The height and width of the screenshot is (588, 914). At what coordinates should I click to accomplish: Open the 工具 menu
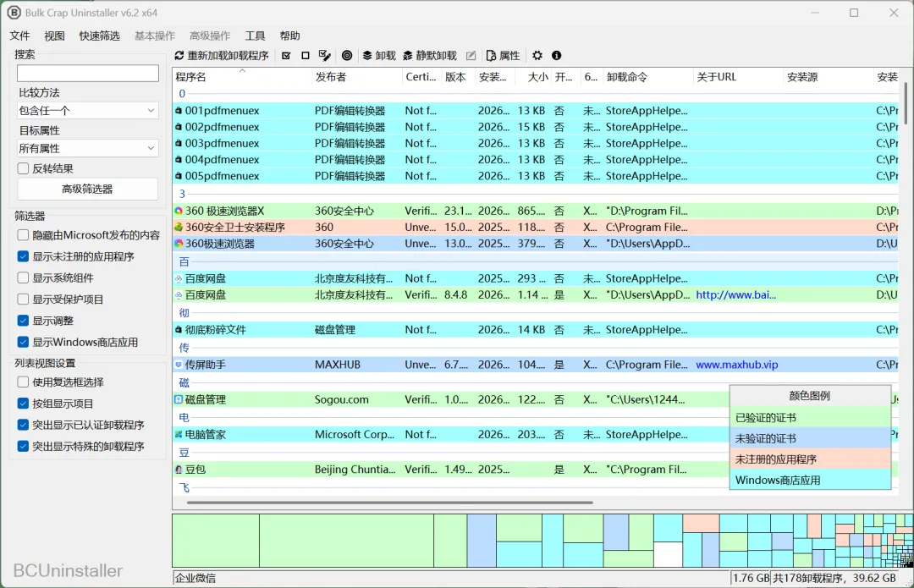point(255,36)
